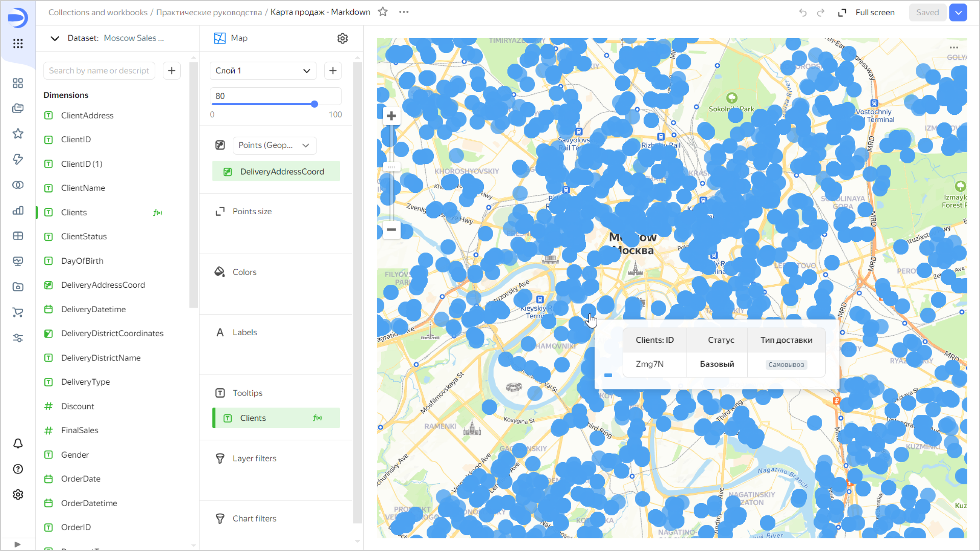The image size is (980, 551).
Task: Click the Практические руководства breadcrumb
Action: [x=209, y=12]
